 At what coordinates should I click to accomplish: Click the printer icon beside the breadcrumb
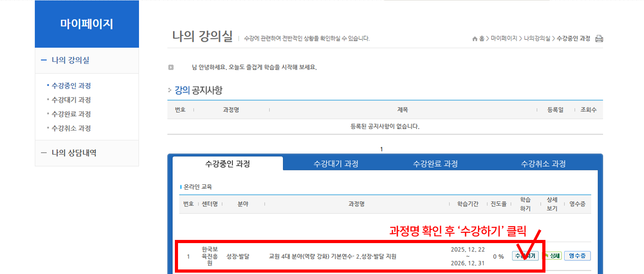coord(599,39)
